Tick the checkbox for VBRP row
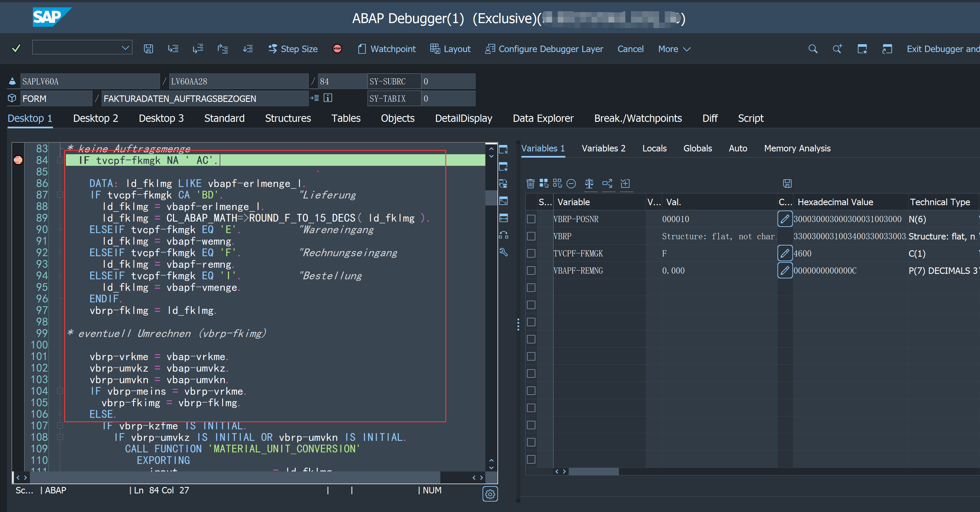 pos(531,236)
